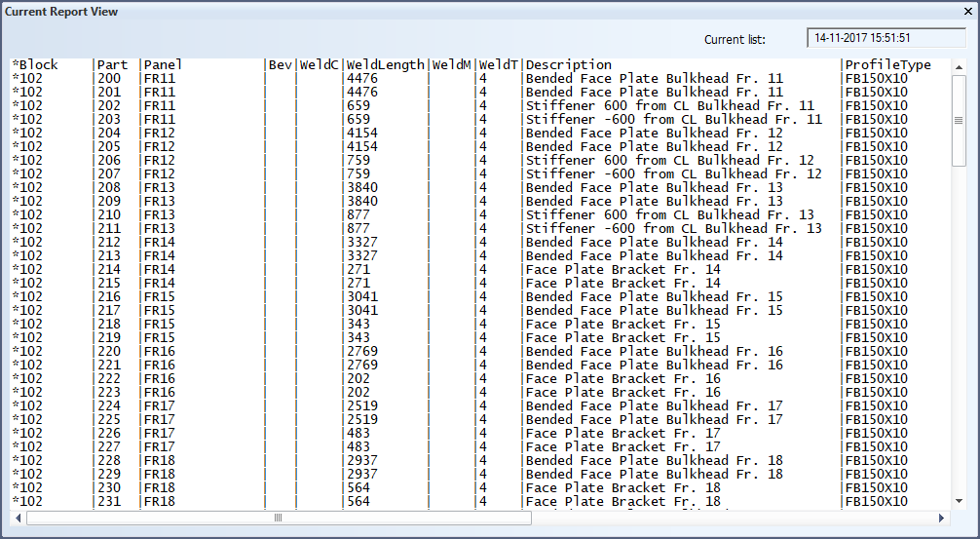Click weld length 4154 for part 204
The width and height of the screenshot is (980, 539).
coord(362,134)
